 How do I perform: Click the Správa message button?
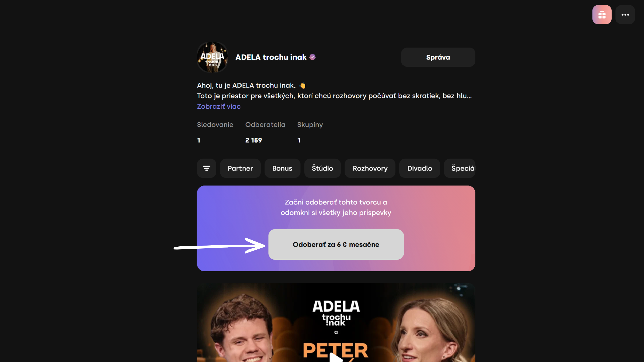(438, 57)
